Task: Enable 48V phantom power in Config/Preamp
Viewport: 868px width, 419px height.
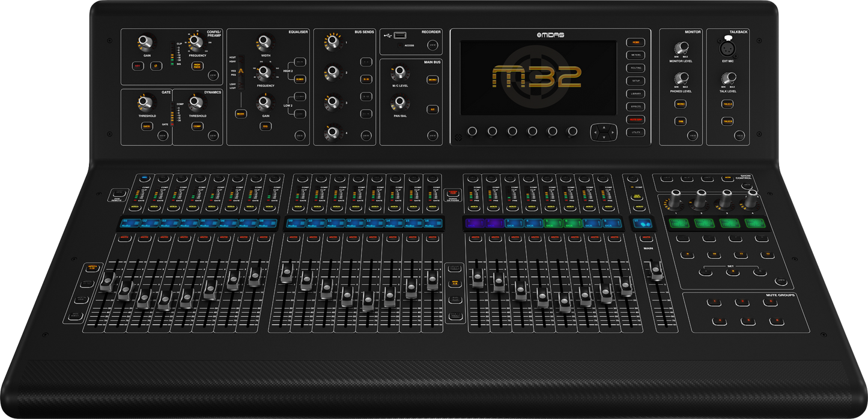Action: (x=138, y=66)
